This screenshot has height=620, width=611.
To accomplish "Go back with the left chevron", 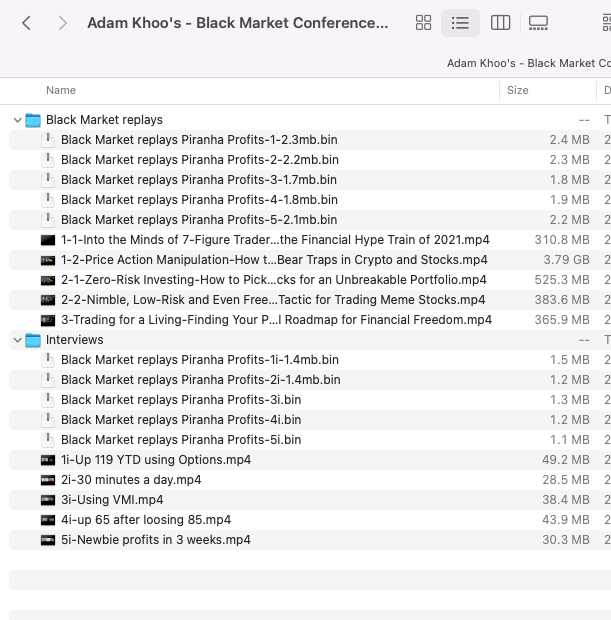I will [26, 23].
